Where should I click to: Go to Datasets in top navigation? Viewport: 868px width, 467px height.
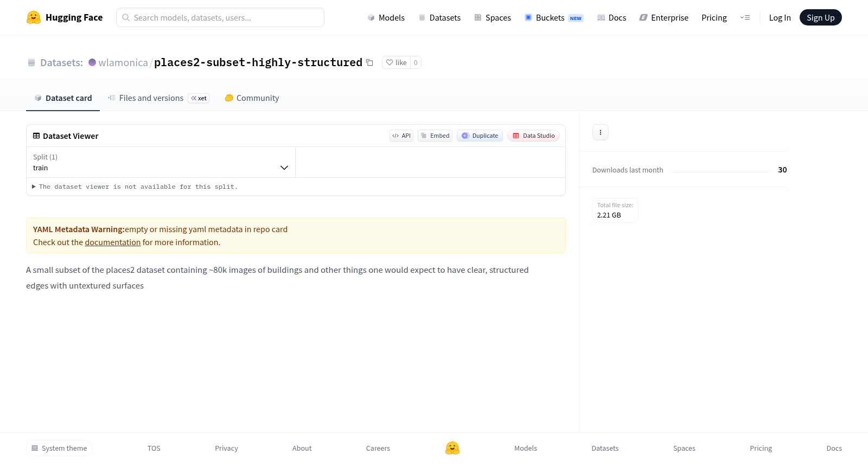[439, 17]
